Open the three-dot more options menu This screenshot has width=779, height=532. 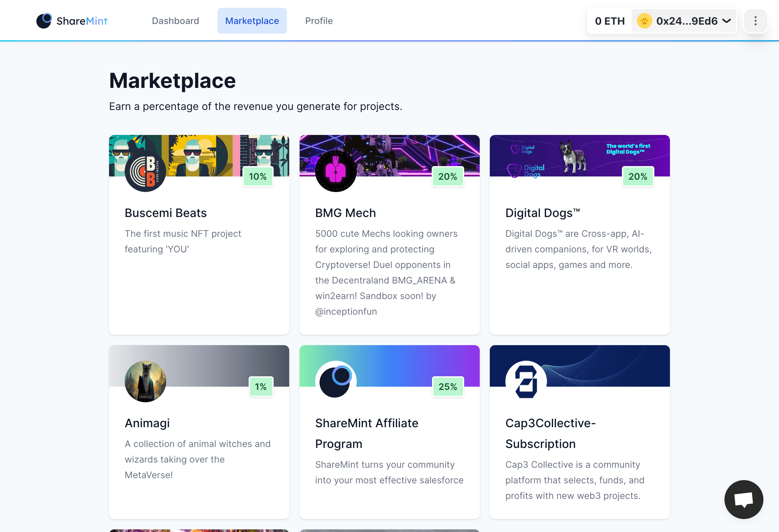[755, 21]
